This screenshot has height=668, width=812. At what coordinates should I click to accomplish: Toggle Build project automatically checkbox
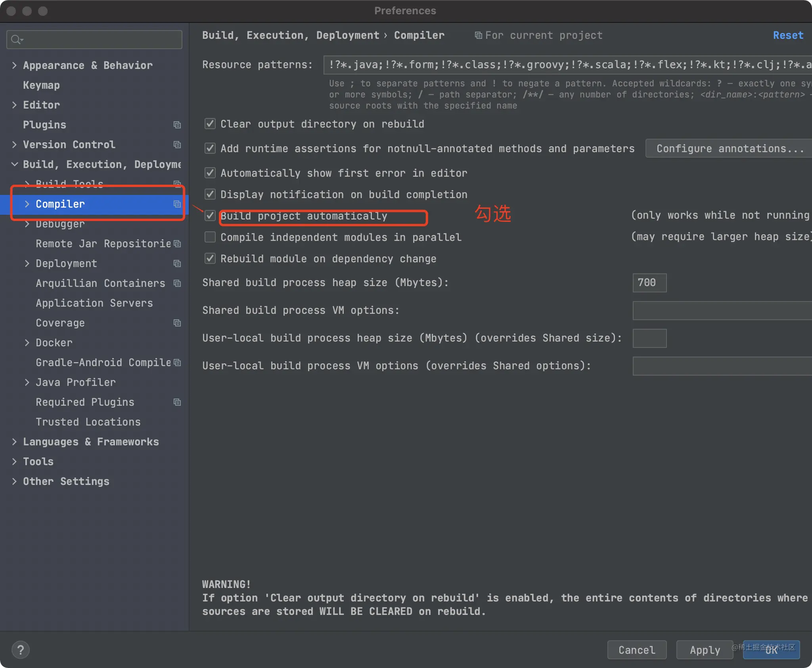[x=210, y=216]
